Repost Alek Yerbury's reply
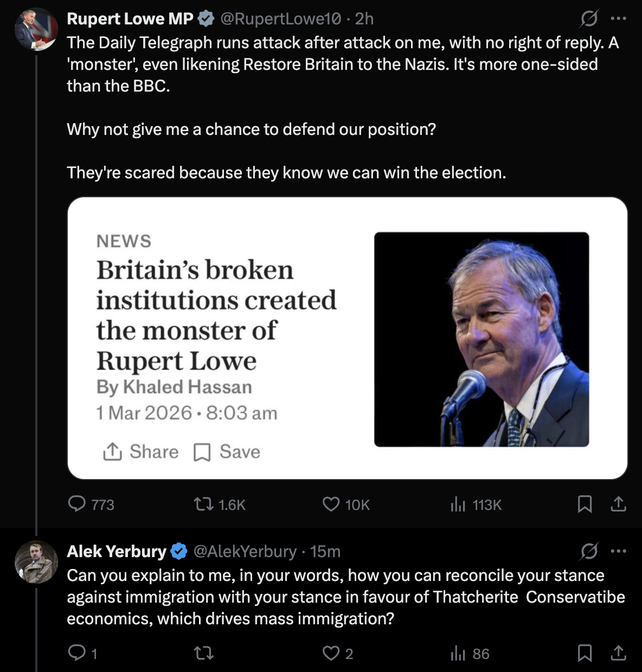Screen dimensions: 642x672 click(x=204, y=654)
